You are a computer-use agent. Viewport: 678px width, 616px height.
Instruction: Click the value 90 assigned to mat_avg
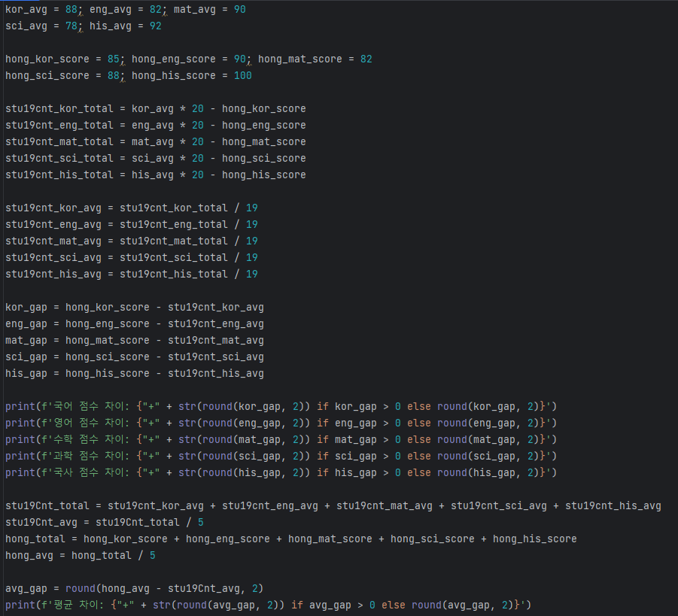(239, 10)
